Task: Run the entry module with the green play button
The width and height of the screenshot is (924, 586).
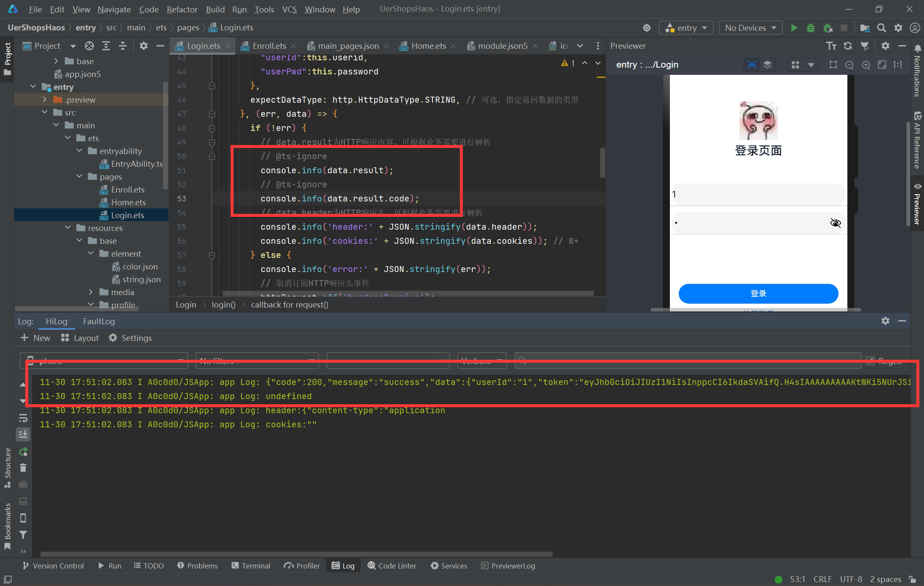Action: 794,28
